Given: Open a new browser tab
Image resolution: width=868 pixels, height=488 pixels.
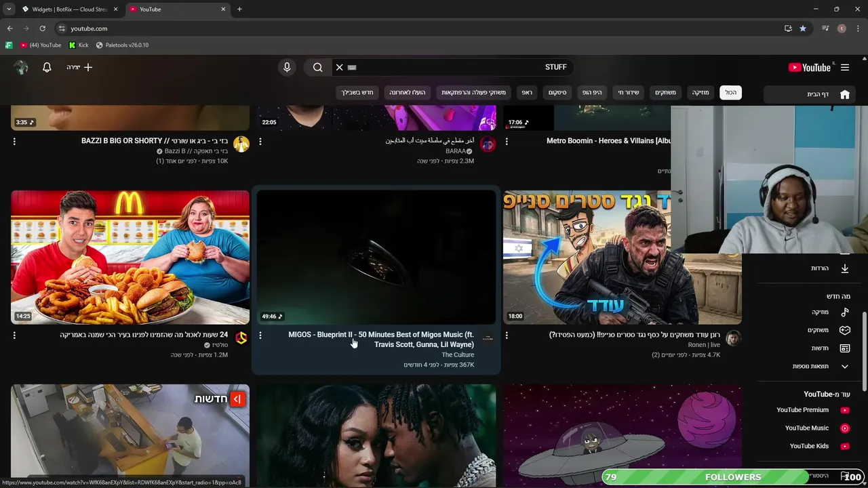Looking at the screenshot, I should [239, 9].
